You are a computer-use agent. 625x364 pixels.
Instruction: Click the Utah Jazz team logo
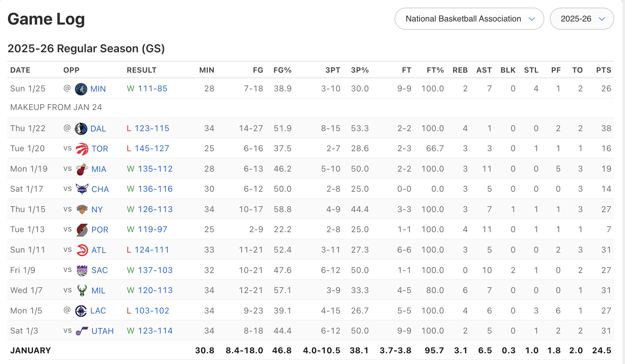coord(82,331)
